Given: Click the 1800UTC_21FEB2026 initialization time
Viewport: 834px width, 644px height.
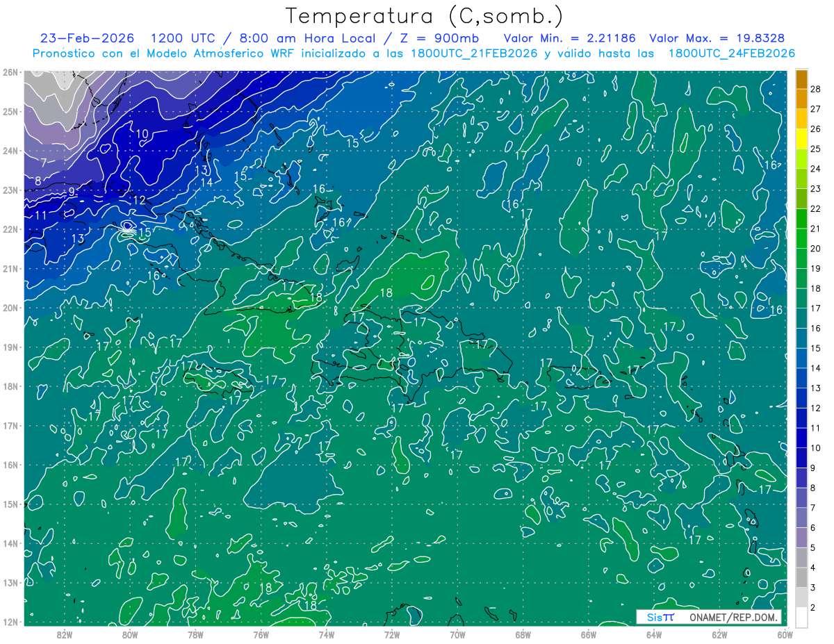Looking at the screenshot, I should coord(474,53).
